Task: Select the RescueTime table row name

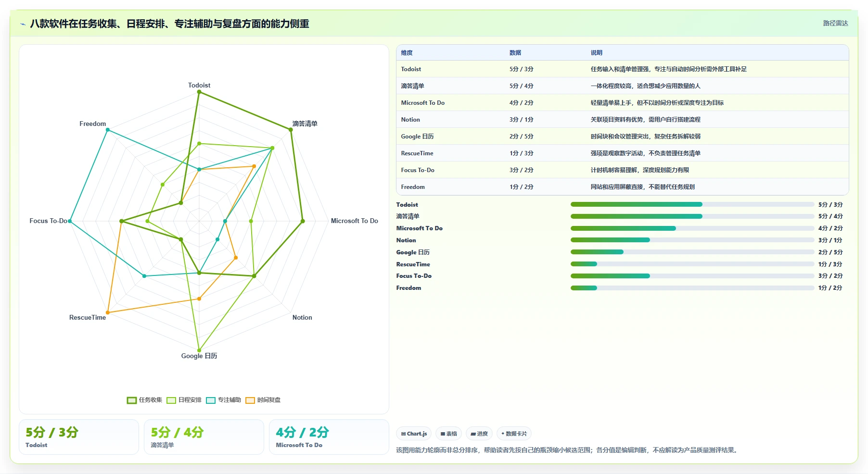Action: point(417,153)
